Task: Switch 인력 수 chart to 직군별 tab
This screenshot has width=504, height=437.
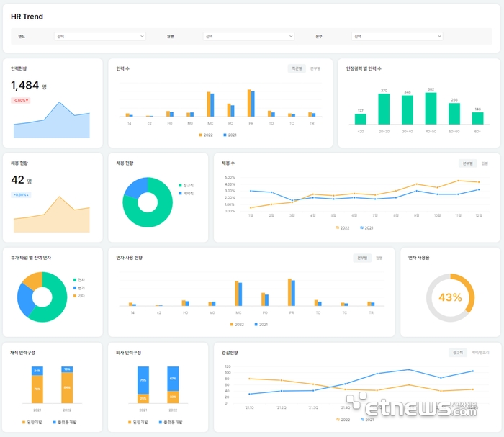Action: pyautogui.click(x=297, y=68)
